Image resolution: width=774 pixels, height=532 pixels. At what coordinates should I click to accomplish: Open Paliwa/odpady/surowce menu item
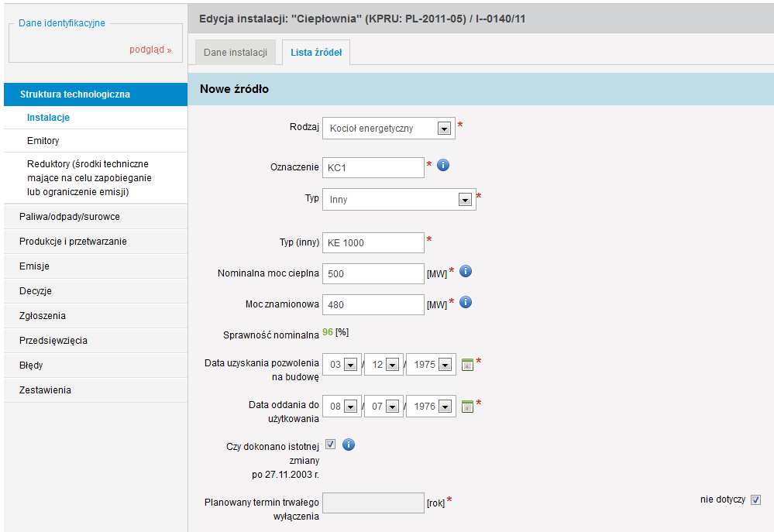[x=96, y=217]
